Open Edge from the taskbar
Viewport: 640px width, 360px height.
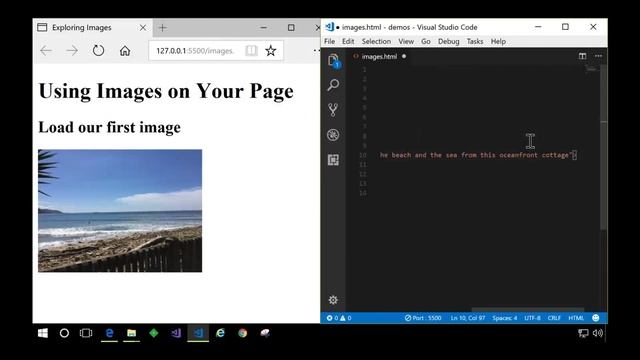click(x=109, y=333)
